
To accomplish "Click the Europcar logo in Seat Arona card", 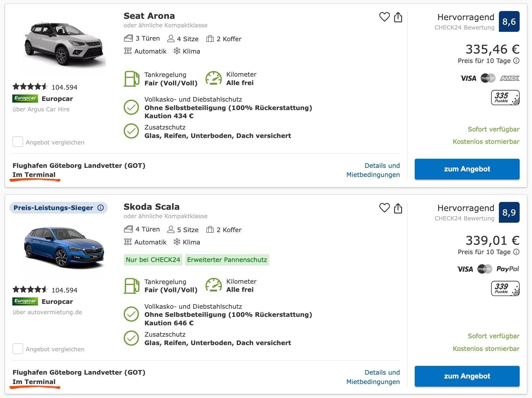I will click(x=25, y=98).
